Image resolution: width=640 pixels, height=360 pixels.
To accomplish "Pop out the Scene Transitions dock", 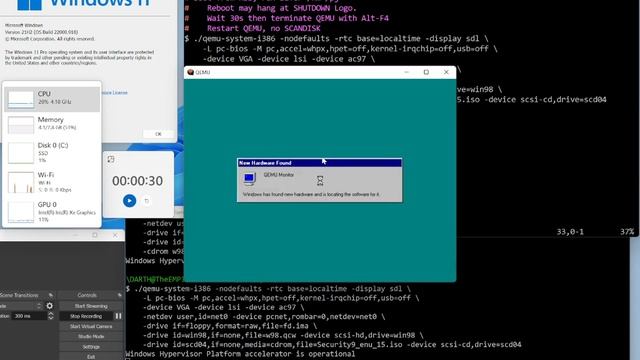I will tap(51, 295).
